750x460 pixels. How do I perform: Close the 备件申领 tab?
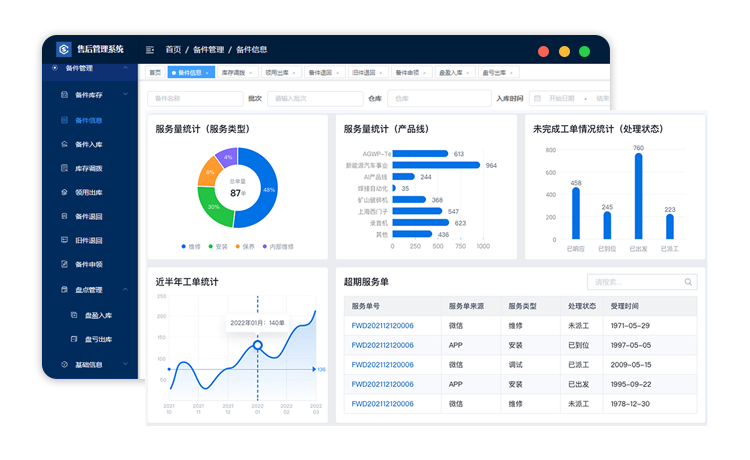(x=425, y=73)
